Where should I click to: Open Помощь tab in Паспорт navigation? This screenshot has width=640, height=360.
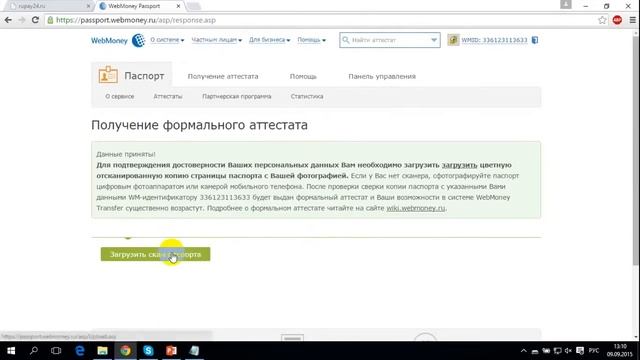303,76
